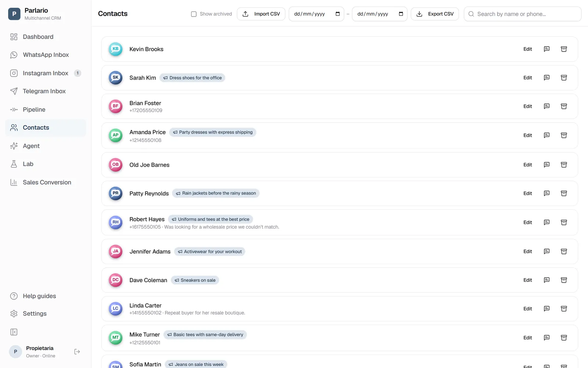Open the end date calendar picker

pyautogui.click(x=401, y=14)
